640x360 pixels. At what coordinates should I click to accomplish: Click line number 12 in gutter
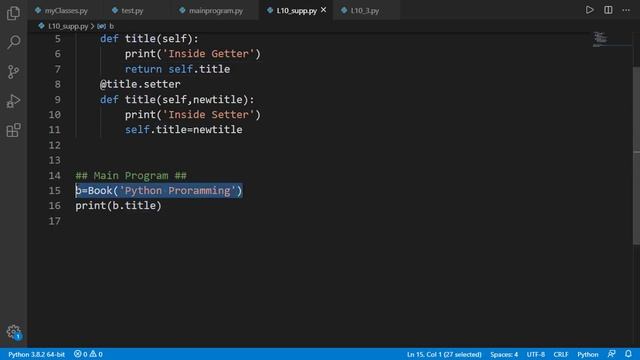(55, 145)
